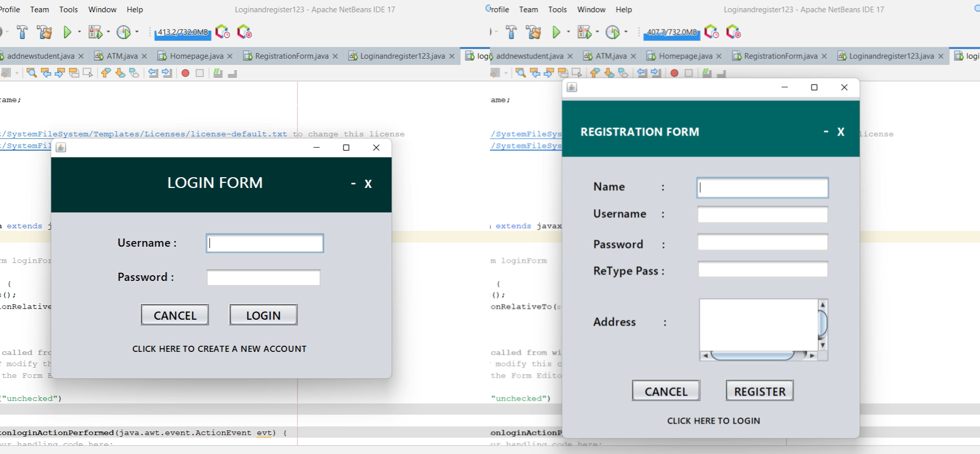
Task: Click Debug Project icon in right IDE toolbar
Action: 584,32
